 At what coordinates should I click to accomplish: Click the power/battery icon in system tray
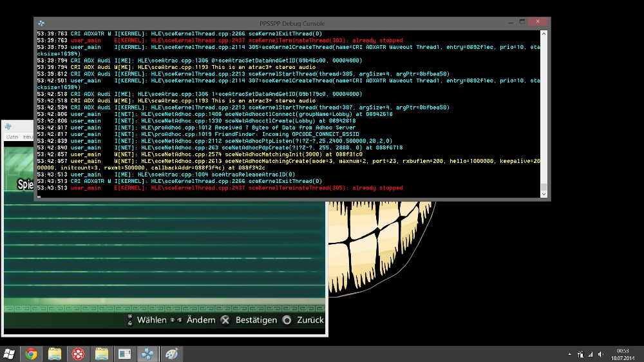581,354
